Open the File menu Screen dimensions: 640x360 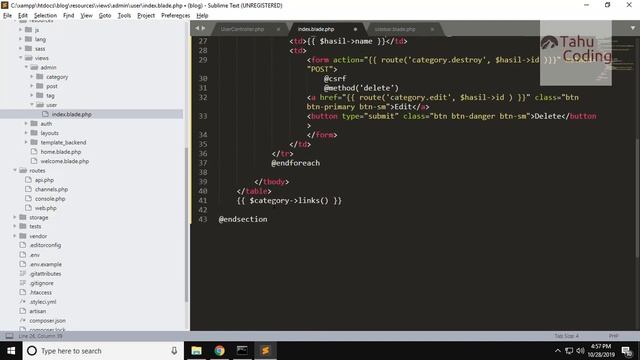(x=7, y=16)
